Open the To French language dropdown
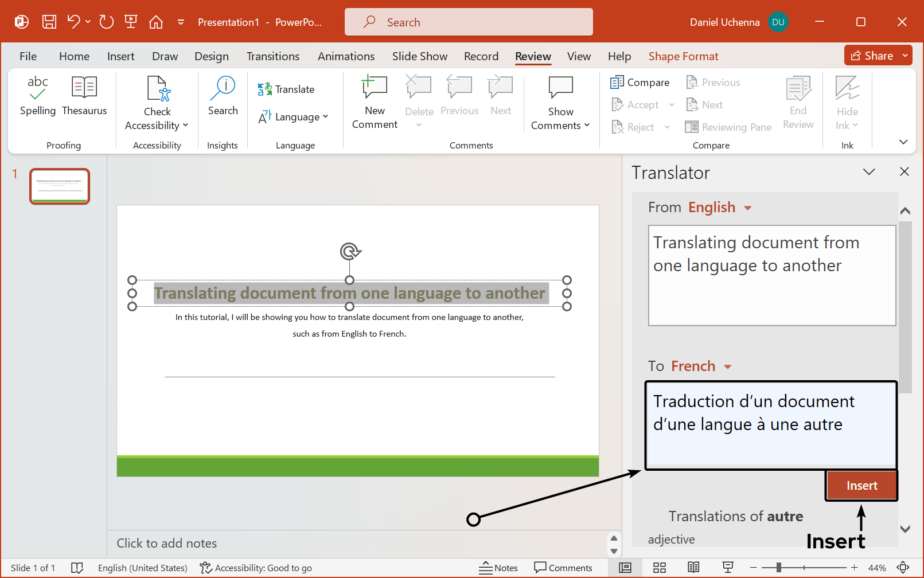924x578 pixels. pyautogui.click(x=701, y=366)
